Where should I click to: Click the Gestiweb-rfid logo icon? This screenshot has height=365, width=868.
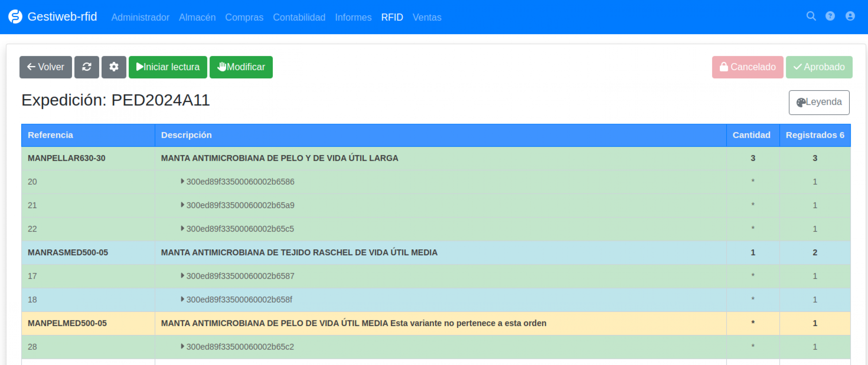[15, 17]
